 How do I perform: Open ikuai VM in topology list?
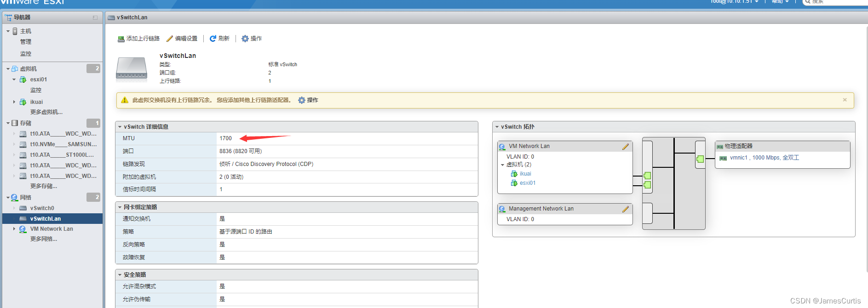(525, 174)
